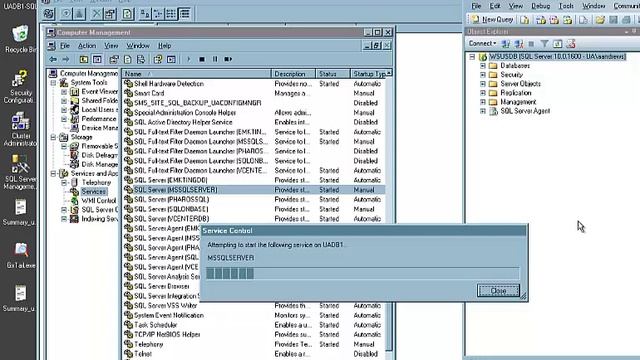Click Databases folder icon in Object Explorer
This screenshot has width=640, height=360.
tap(493, 66)
